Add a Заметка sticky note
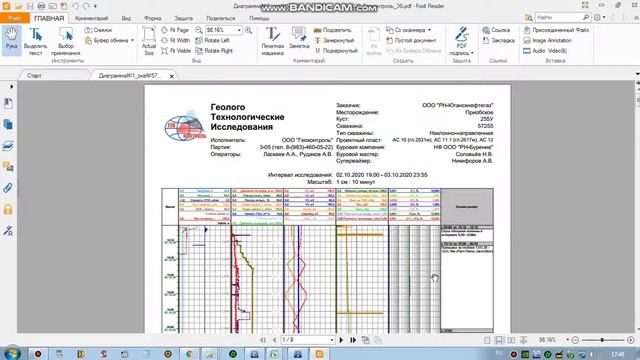 tap(299, 38)
